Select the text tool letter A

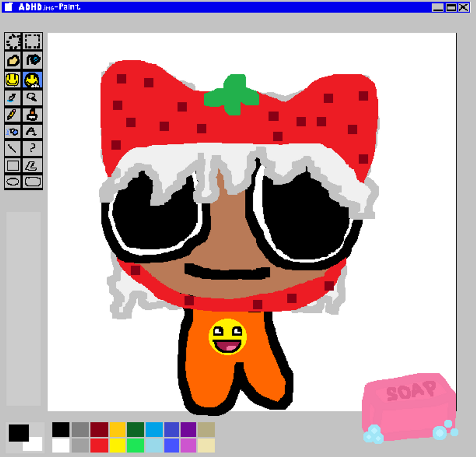pos(33,131)
